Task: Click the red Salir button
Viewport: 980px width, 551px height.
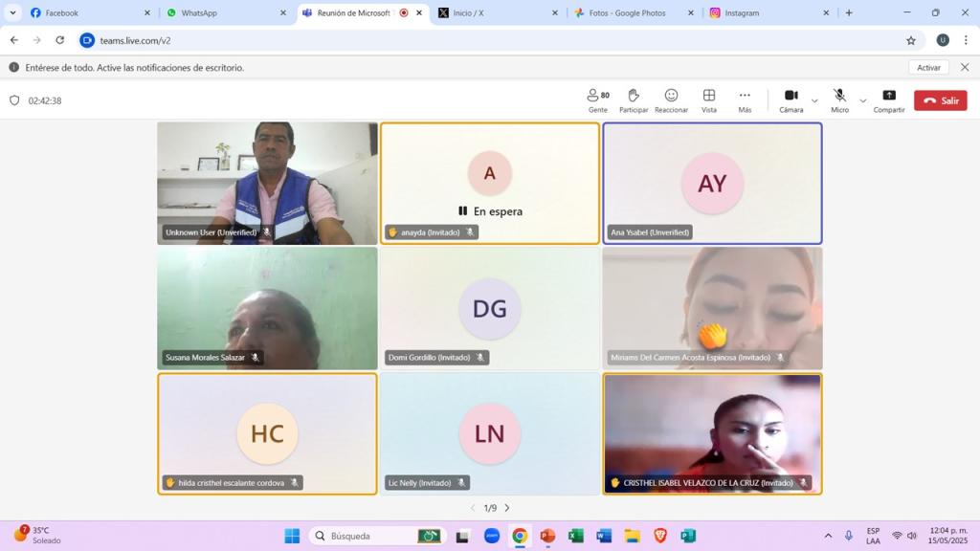Action: pos(940,100)
